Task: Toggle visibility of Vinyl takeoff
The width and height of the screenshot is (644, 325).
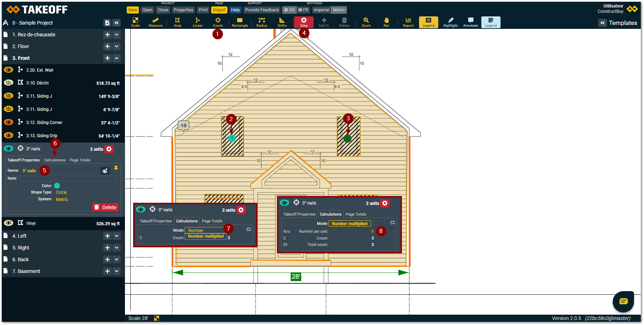Action: click(x=9, y=223)
